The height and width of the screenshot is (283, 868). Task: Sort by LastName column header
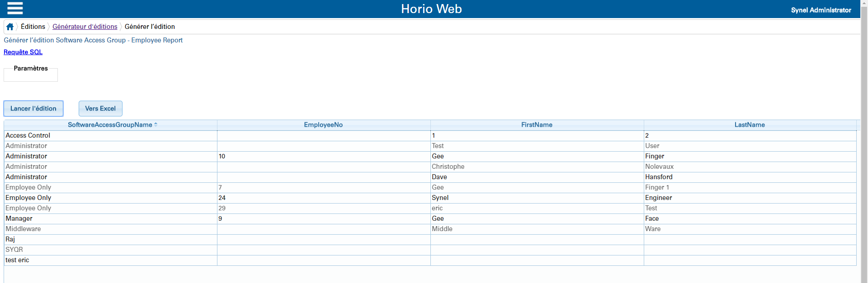[750, 125]
